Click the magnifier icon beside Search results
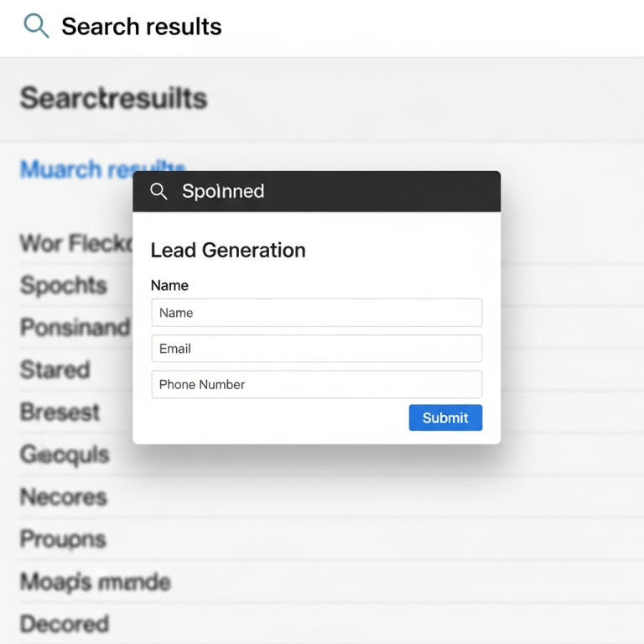The height and width of the screenshot is (644, 644). tap(36, 26)
